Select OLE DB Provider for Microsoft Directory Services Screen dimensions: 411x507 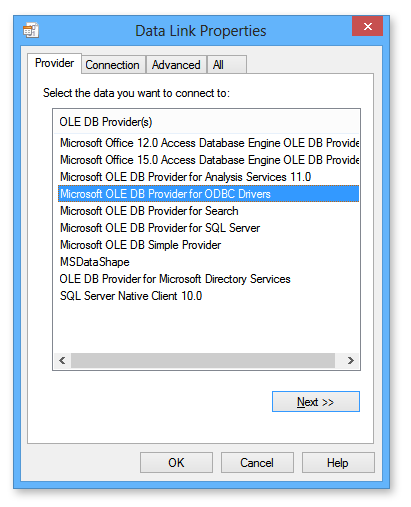coord(209,279)
